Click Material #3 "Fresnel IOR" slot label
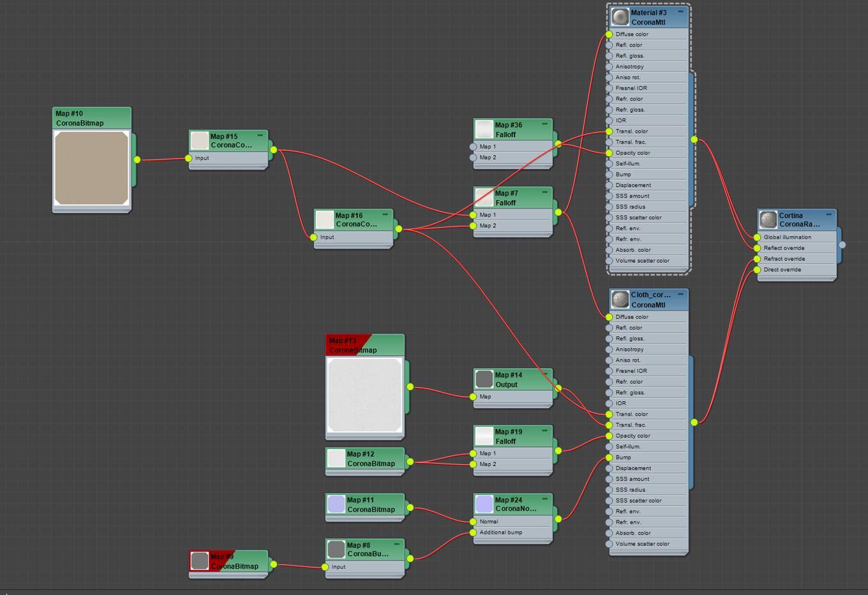This screenshot has width=868, height=595. [x=631, y=88]
